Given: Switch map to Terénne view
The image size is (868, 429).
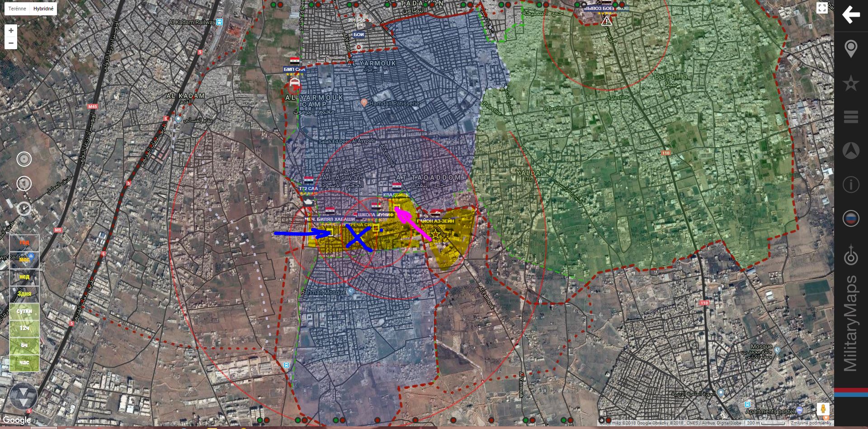Looking at the screenshot, I should pos(17,9).
